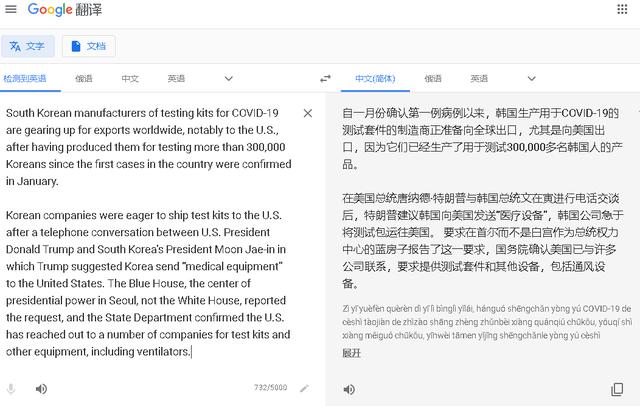This screenshot has height=406, width=640.
Task: Click the Google 翻译 logo
Action: coord(65,9)
